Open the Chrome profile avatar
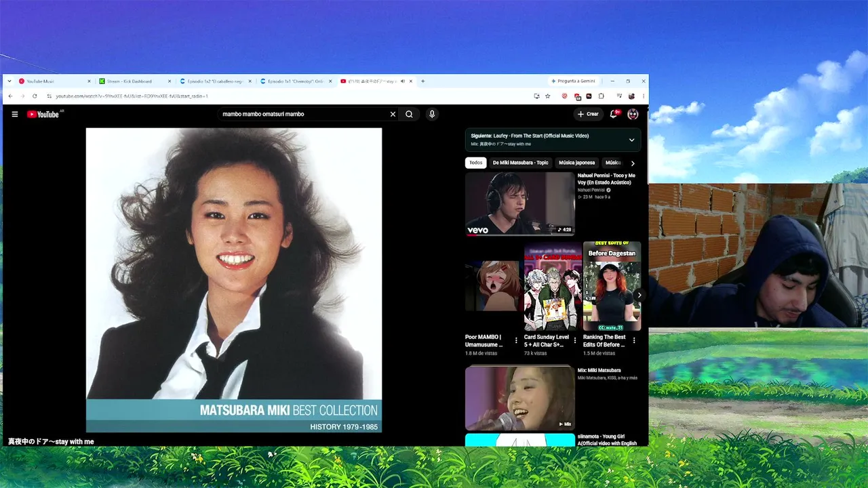 pyautogui.click(x=631, y=96)
